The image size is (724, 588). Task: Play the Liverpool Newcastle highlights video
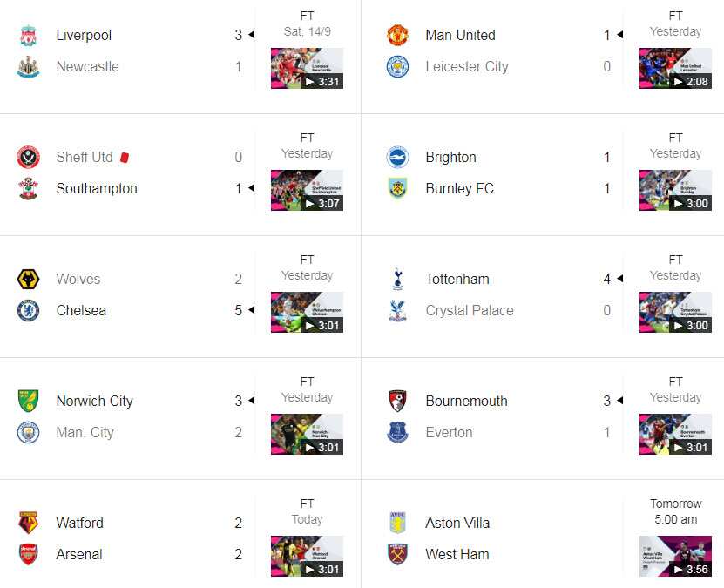pyautogui.click(x=307, y=68)
